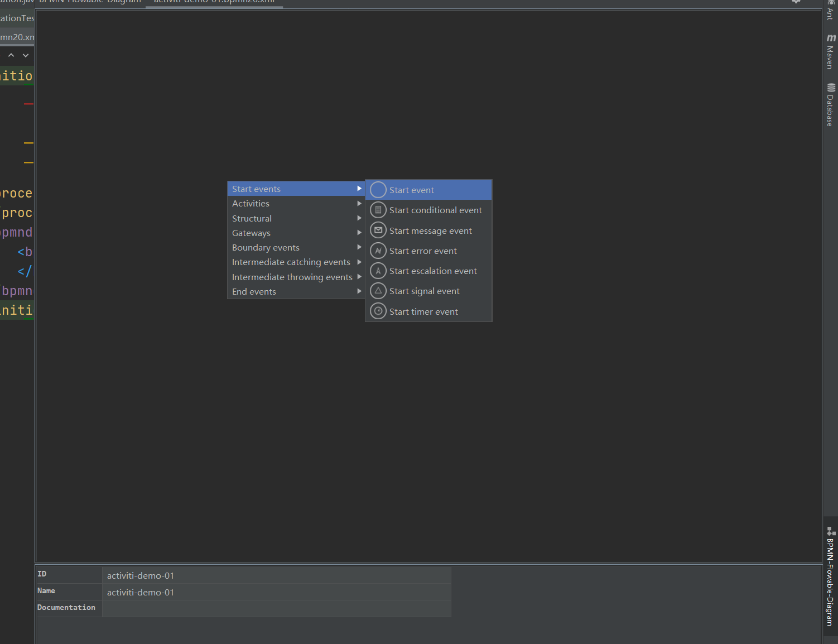Click the ID property label
Viewport: 838px width, 644px height.
click(x=42, y=574)
